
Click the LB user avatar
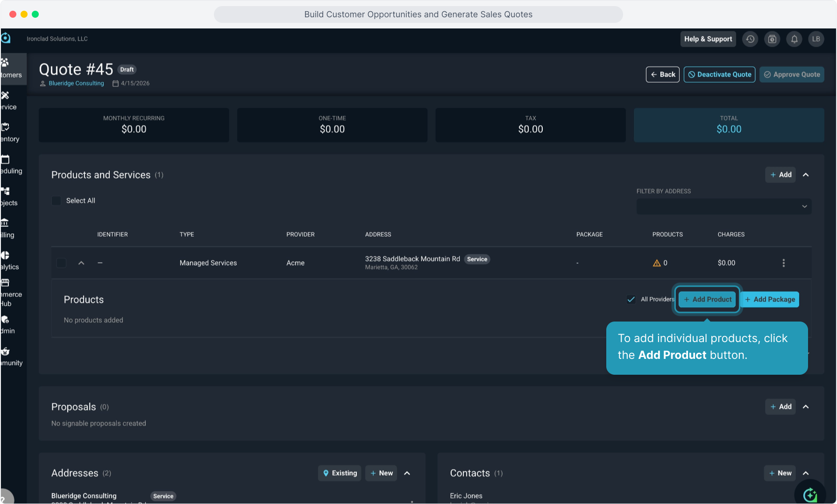816,39
